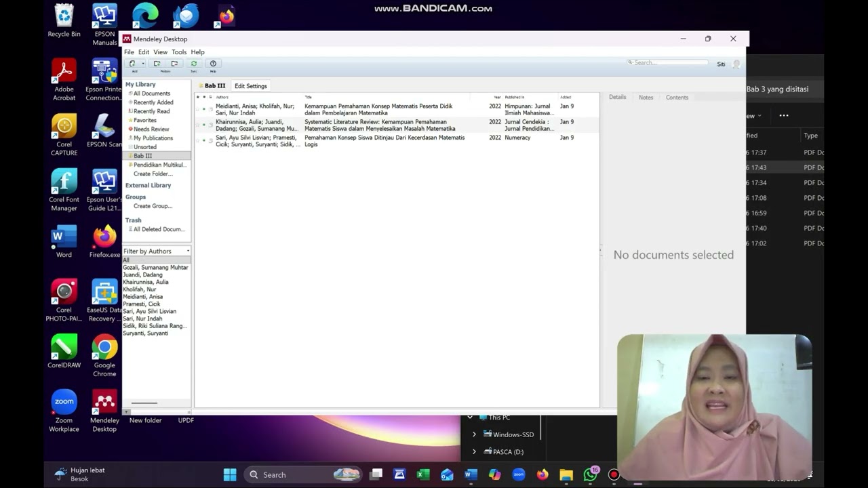Click the Create new folder toolbar icon
Image resolution: width=868 pixels, height=488 pixels.
click(157, 64)
